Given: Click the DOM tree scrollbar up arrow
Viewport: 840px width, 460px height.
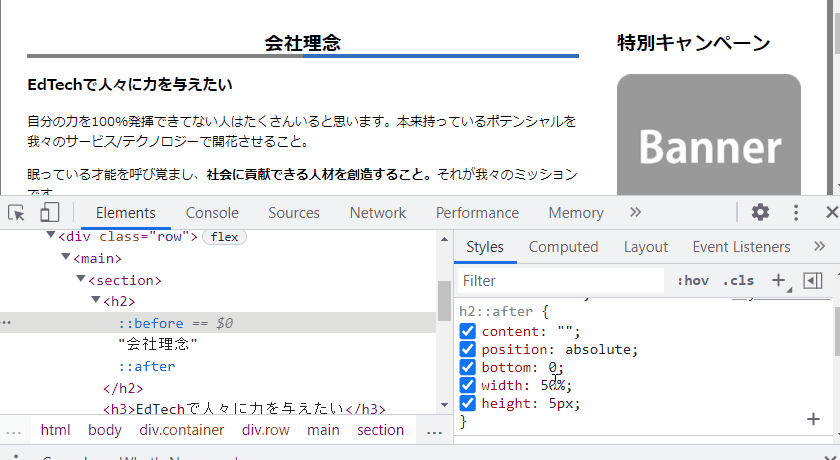Looking at the screenshot, I should (x=444, y=239).
